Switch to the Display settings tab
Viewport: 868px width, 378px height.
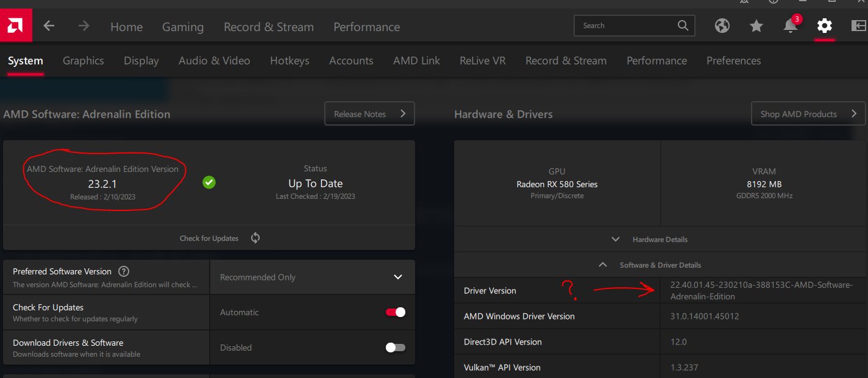click(141, 60)
